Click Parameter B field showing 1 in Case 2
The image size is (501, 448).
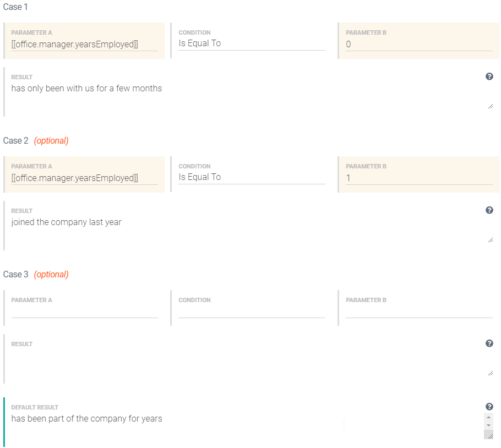(x=418, y=178)
